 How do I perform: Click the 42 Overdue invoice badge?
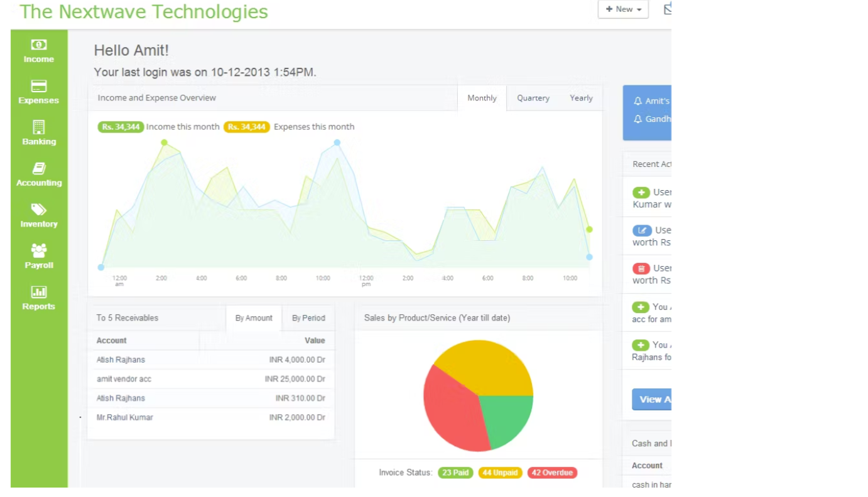pos(551,473)
